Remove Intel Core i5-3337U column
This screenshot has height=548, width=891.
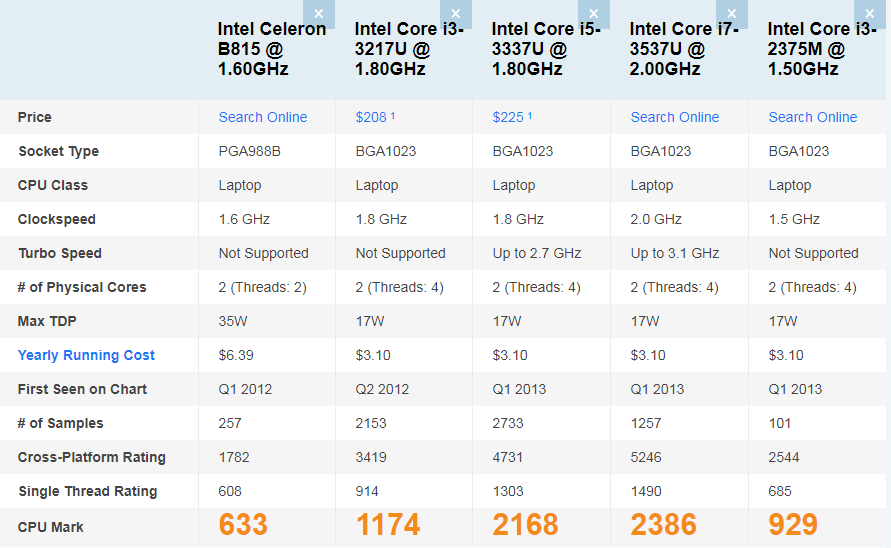coord(593,13)
